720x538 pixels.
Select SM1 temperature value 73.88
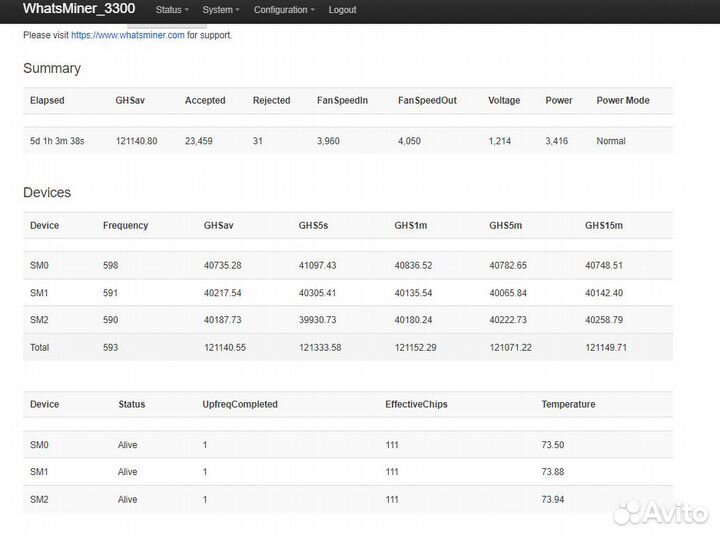[x=553, y=472]
